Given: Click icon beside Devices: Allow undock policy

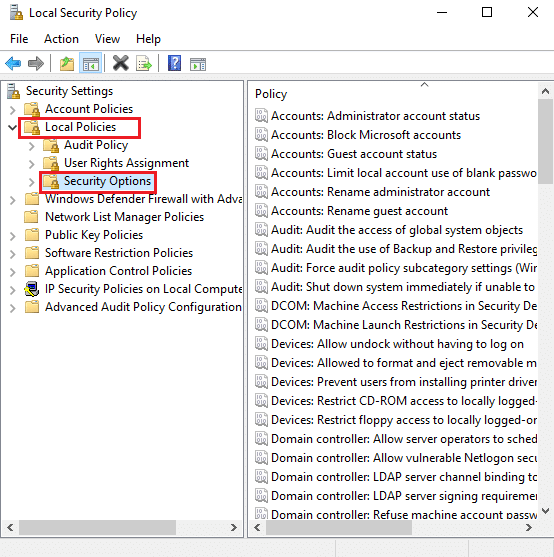Looking at the screenshot, I should click(x=261, y=344).
